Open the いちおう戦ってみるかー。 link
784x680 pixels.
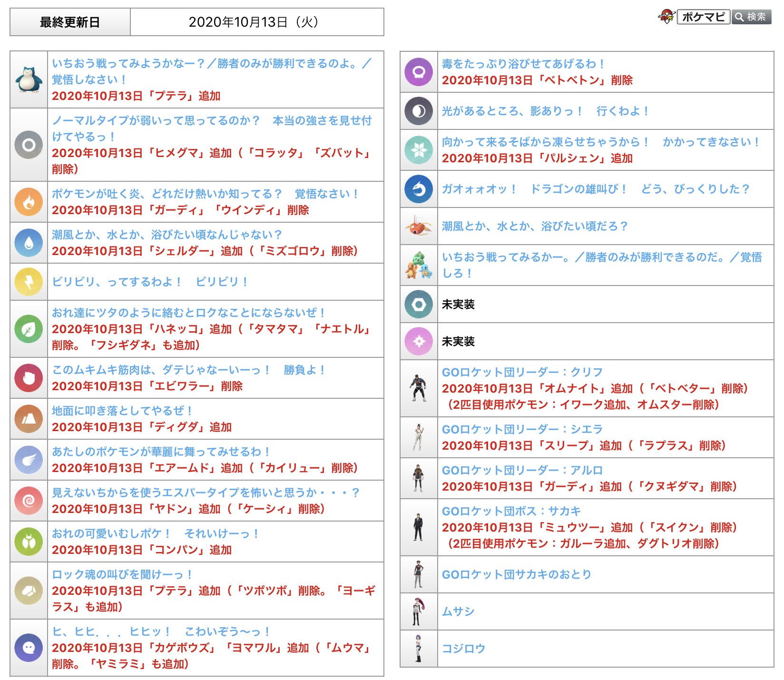click(x=602, y=265)
